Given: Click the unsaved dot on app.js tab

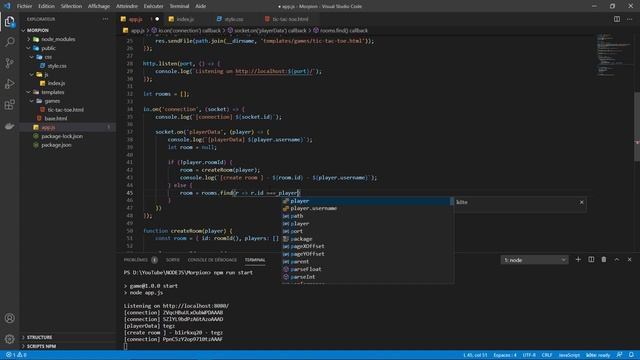Looking at the screenshot, I should (x=157, y=19).
